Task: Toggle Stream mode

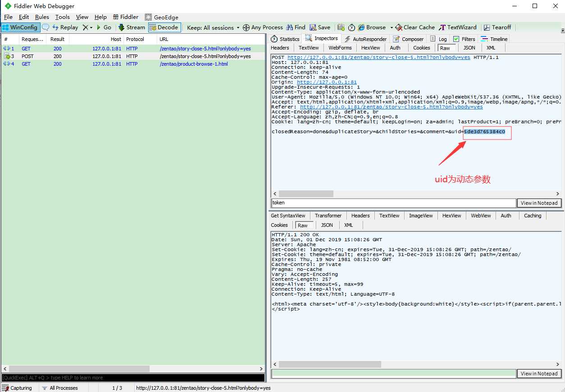Action: tap(132, 27)
